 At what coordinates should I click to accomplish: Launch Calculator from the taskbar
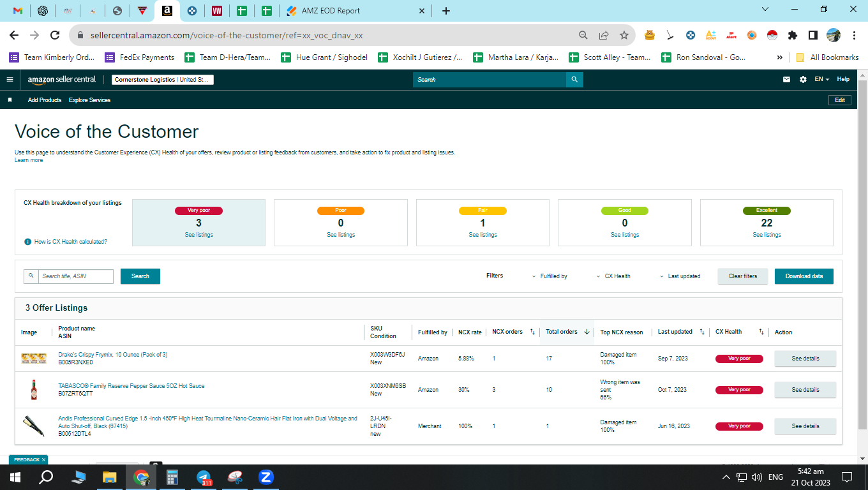(172, 477)
